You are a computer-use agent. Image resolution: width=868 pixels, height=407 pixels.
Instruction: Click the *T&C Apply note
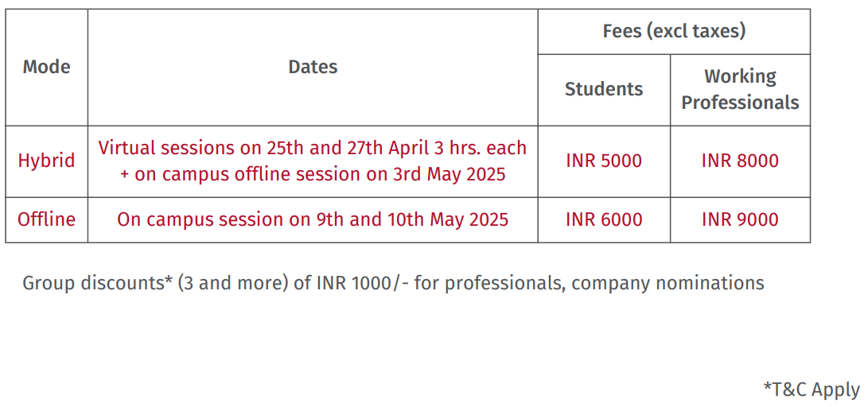[812, 390]
